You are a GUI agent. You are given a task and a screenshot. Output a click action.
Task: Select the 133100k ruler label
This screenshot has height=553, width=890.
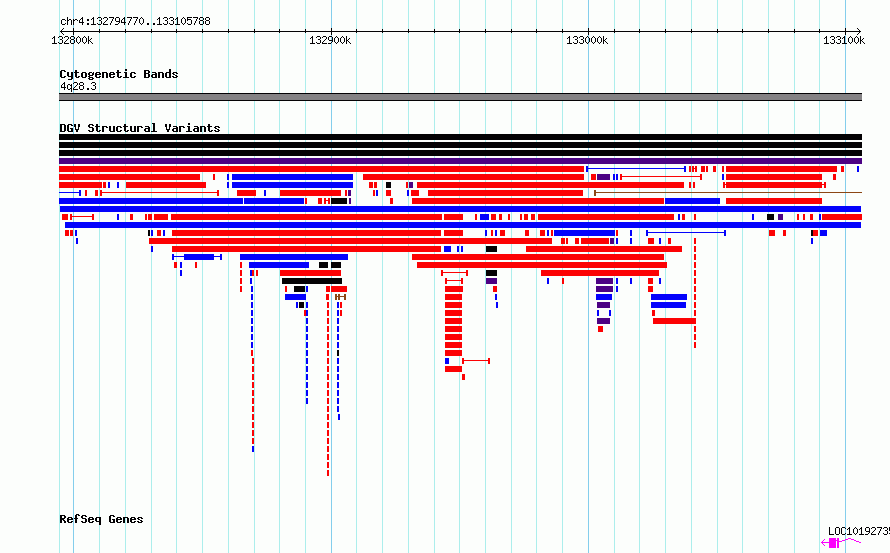point(844,40)
